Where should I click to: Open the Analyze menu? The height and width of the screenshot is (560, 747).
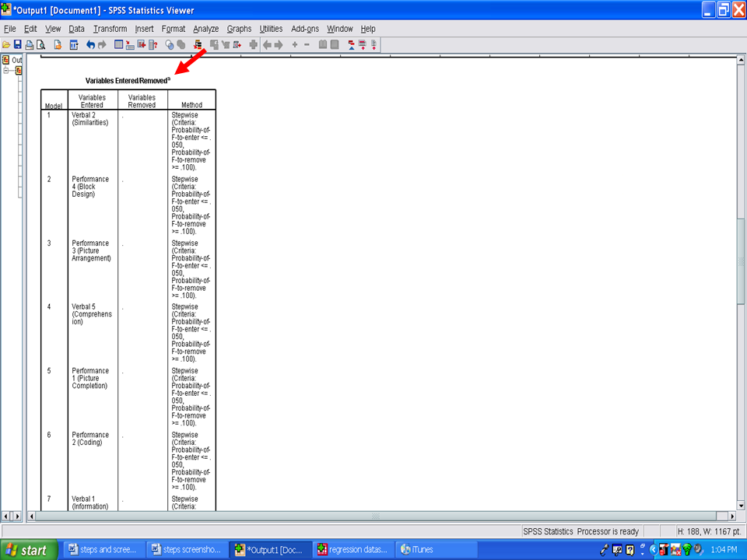pyautogui.click(x=205, y=29)
